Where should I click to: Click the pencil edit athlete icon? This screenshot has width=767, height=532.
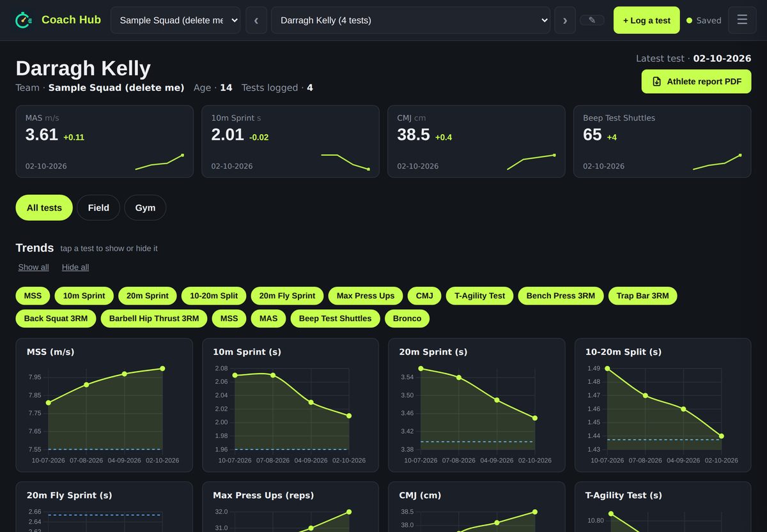[592, 20]
